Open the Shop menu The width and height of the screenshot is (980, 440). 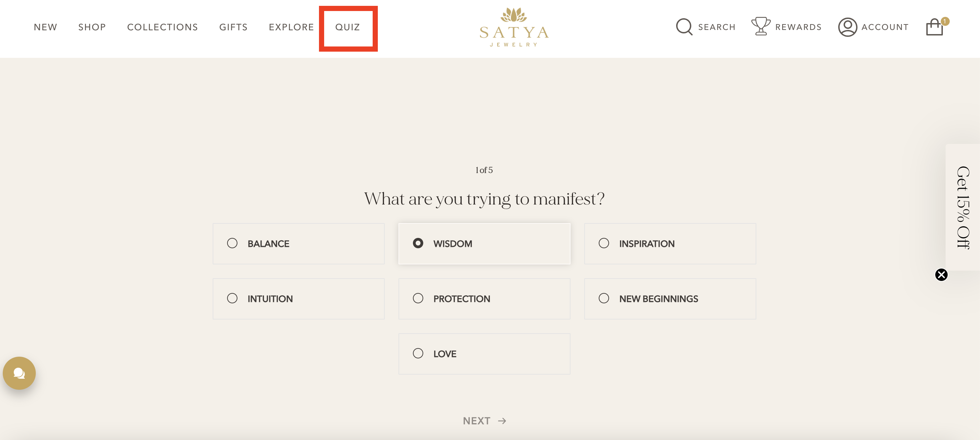(92, 27)
